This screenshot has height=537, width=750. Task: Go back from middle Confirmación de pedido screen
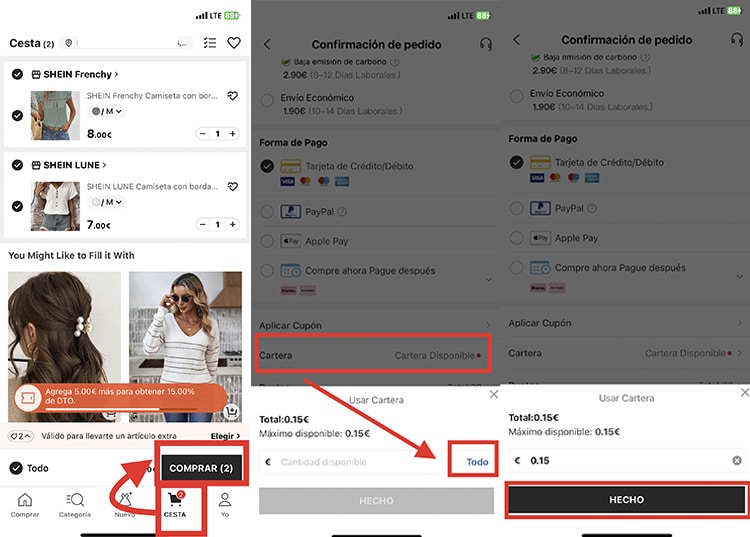[267, 44]
